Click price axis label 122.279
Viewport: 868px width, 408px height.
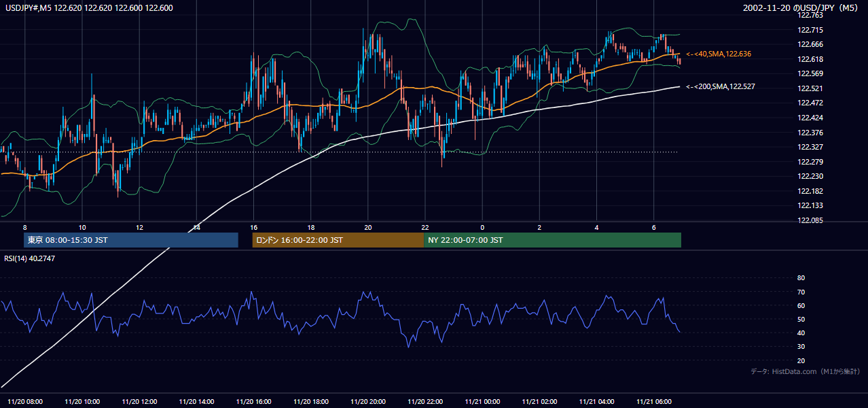810,162
